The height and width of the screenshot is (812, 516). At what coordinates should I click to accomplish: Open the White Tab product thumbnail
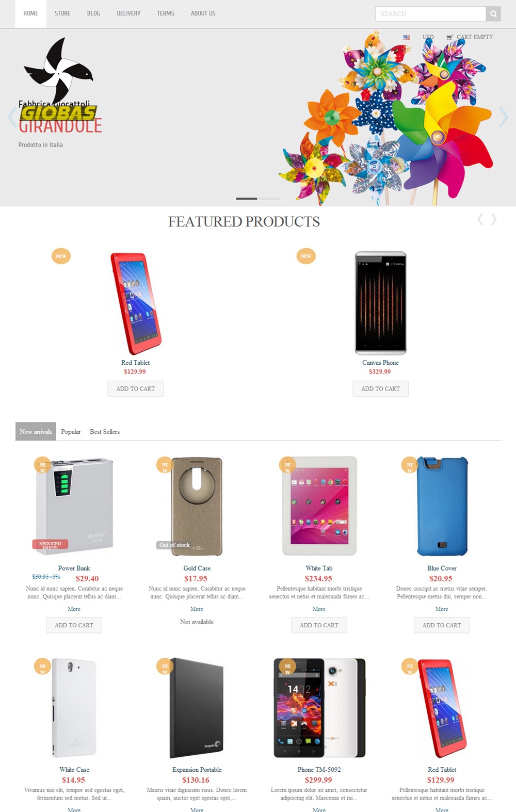click(x=319, y=506)
